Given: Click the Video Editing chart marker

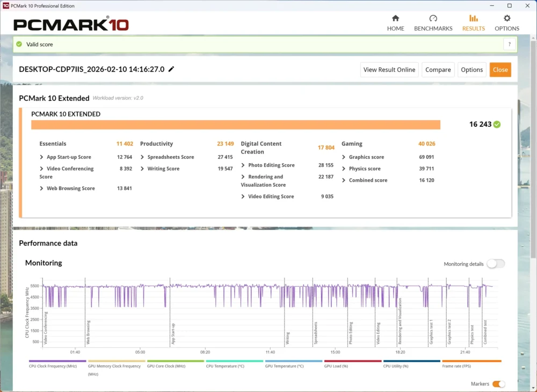Looking at the screenshot, I should coord(378,333).
